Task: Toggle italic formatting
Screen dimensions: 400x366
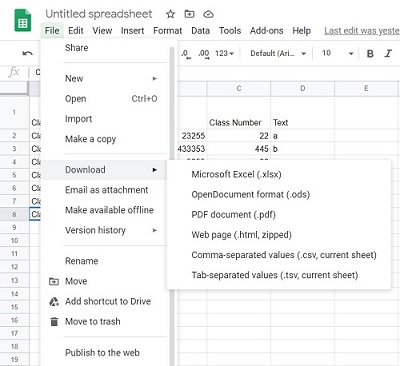Action: click(388, 54)
